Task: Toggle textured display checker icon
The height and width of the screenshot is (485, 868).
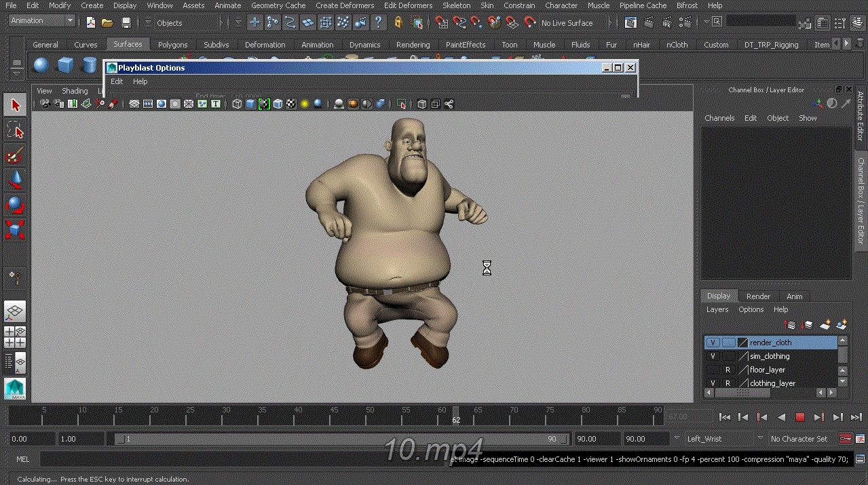Action: click(291, 104)
